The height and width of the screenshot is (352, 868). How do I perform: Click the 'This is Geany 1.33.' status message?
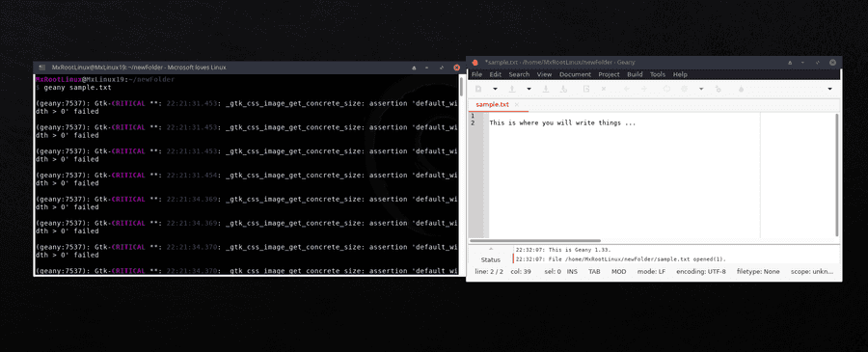click(x=563, y=250)
